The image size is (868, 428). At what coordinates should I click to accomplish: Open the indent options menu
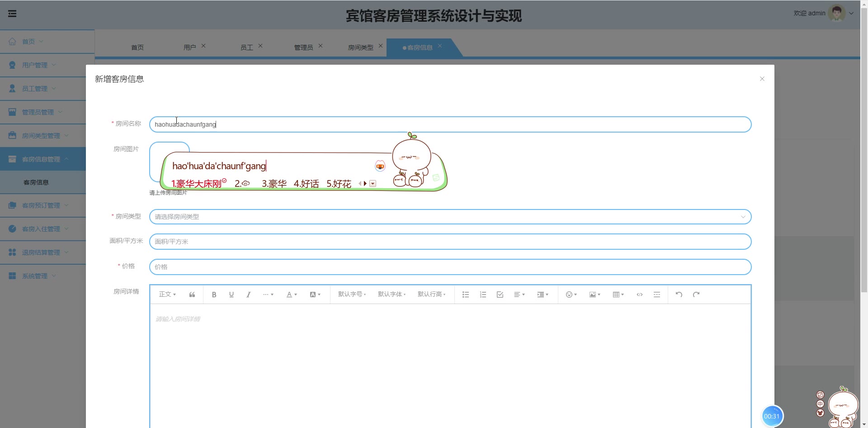click(542, 295)
